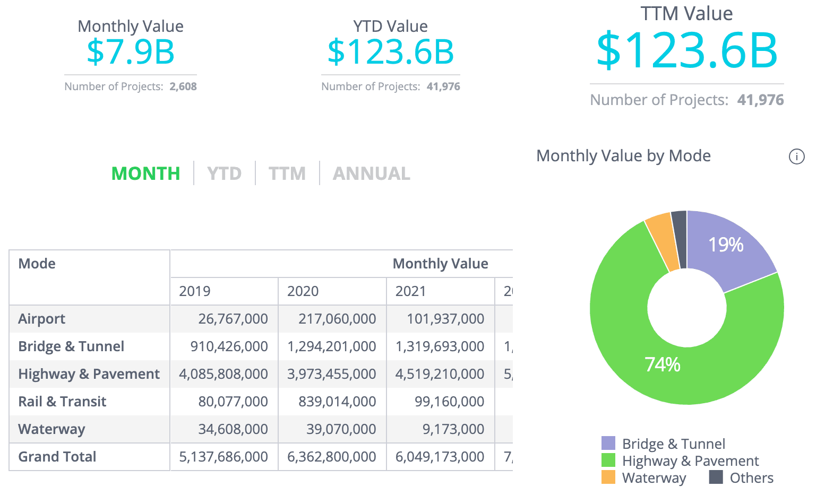
Task: Click Waterway 2021 value 9,173,000
Action: tap(453, 429)
